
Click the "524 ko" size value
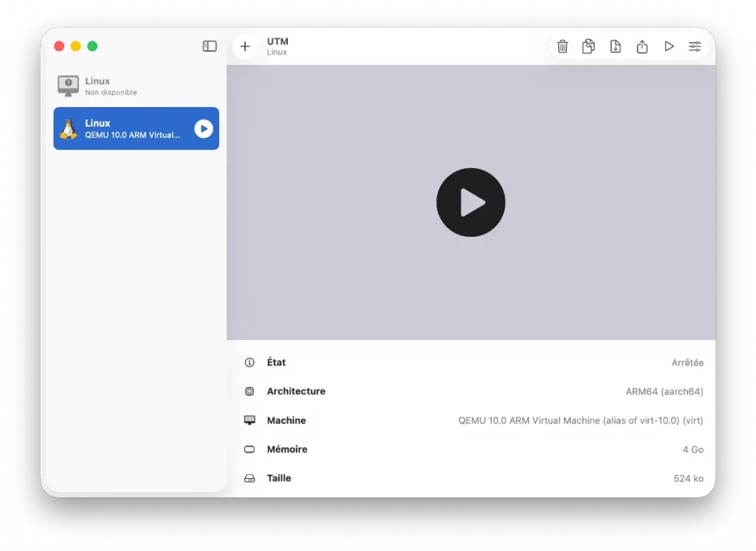click(689, 478)
